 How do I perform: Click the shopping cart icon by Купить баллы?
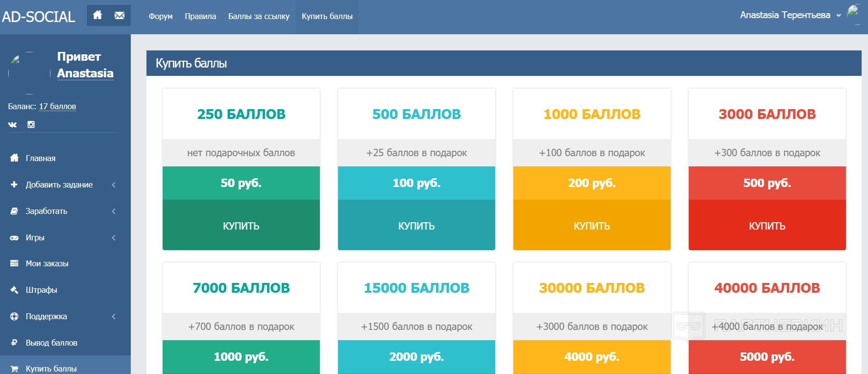tap(14, 369)
